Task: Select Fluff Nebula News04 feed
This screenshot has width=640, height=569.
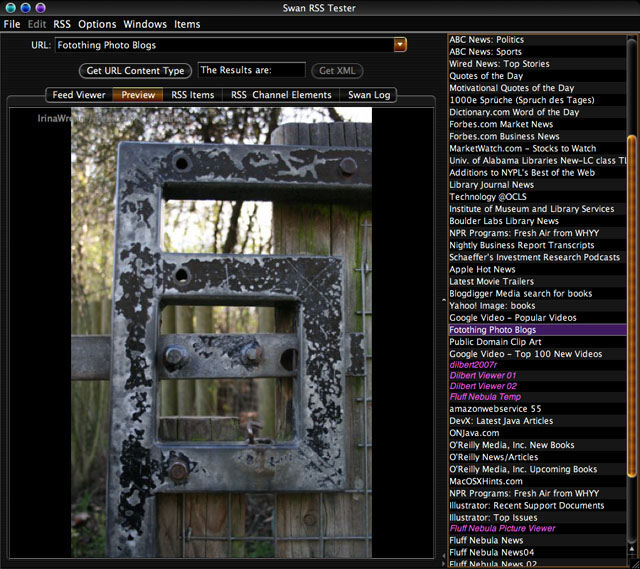Action: (537, 553)
